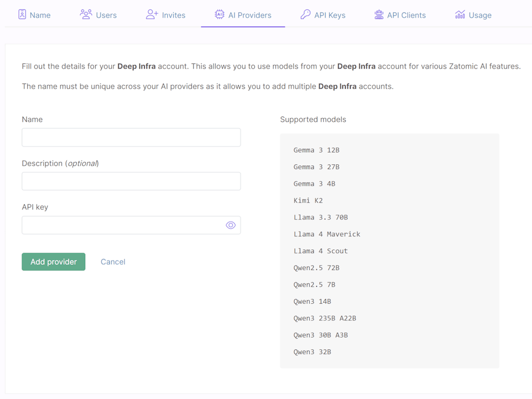Image resolution: width=532 pixels, height=399 pixels.
Task: View the Usage tab
Action: click(473, 15)
